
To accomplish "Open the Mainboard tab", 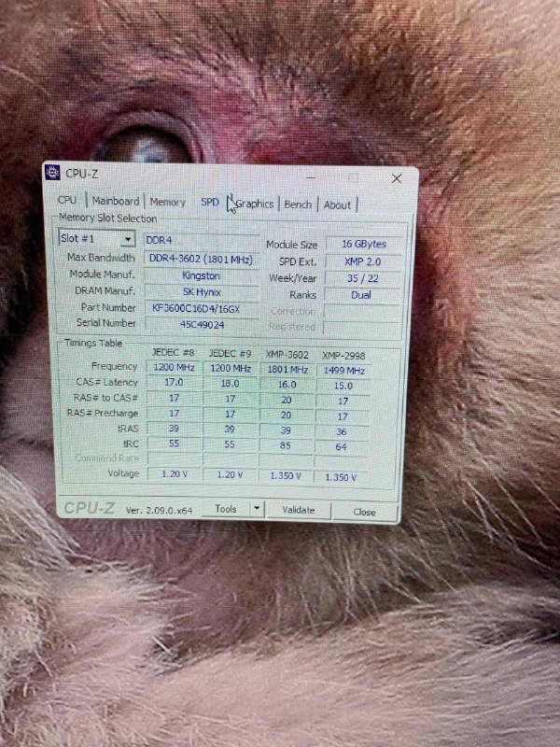I will [x=116, y=202].
